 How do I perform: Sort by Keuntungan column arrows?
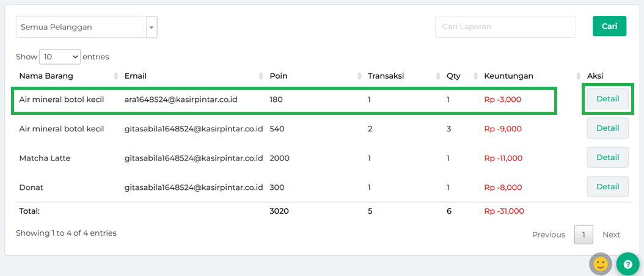point(578,76)
